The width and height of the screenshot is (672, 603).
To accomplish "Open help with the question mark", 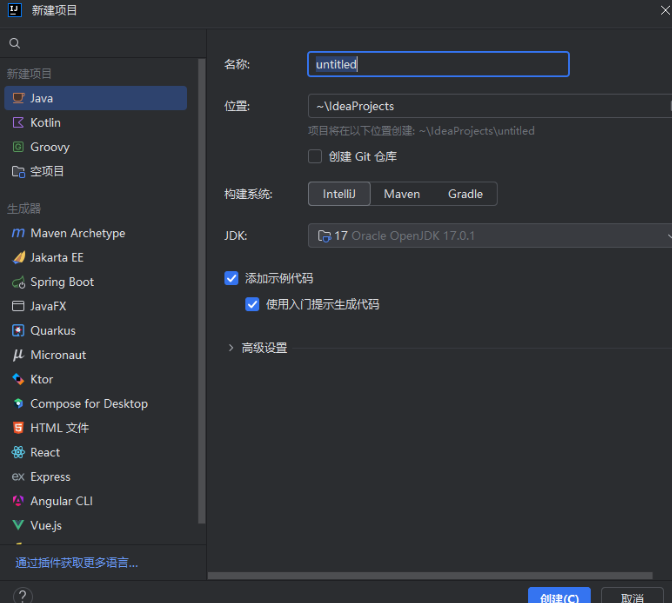I will 23,596.
